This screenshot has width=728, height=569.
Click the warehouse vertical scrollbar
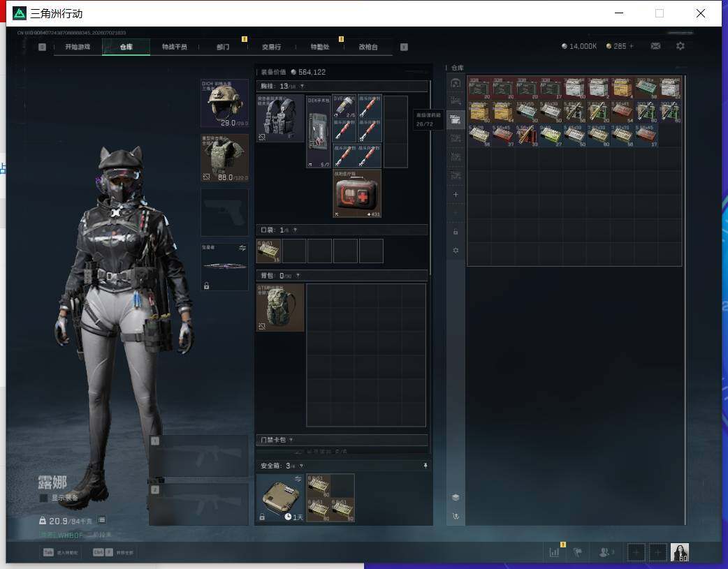[685, 300]
